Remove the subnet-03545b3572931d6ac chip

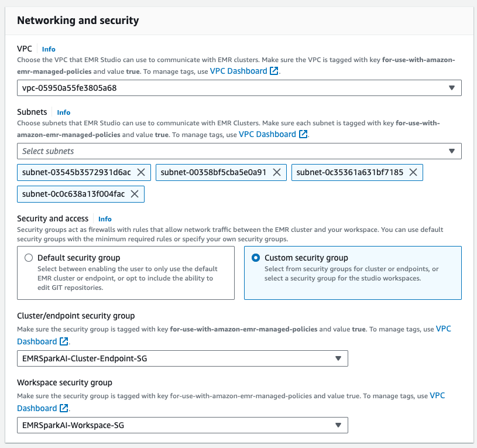coord(140,172)
